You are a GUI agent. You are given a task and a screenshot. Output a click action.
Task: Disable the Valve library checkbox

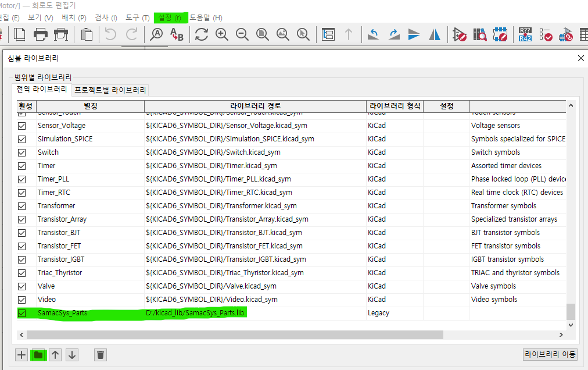21,286
